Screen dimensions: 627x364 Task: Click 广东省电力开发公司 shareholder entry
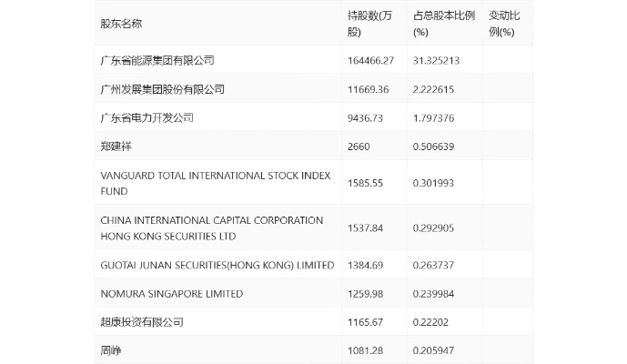[147, 117]
